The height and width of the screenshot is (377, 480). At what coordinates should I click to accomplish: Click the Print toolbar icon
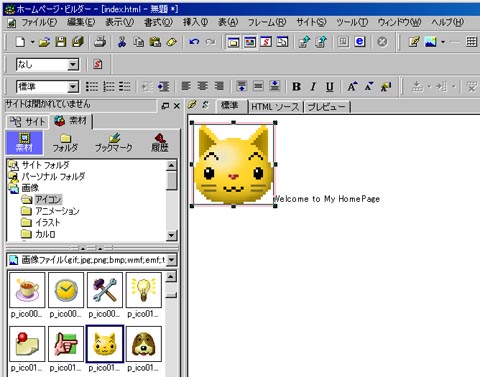tap(99, 42)
